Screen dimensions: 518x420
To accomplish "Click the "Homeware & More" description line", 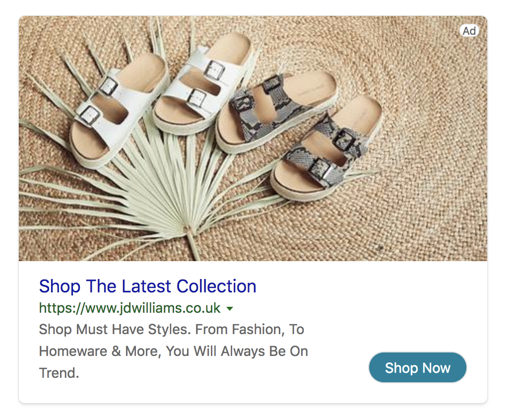I will click(x=174, y=351).
